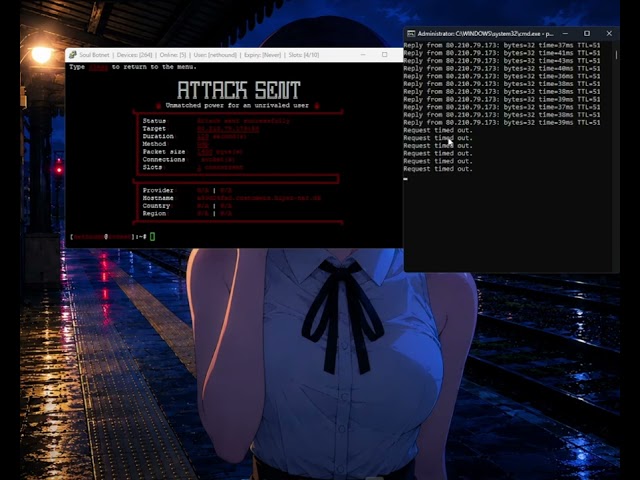Click the 'ATTACK SENT' heading
Screen dimensions: 640x480
tap(239, 90)
